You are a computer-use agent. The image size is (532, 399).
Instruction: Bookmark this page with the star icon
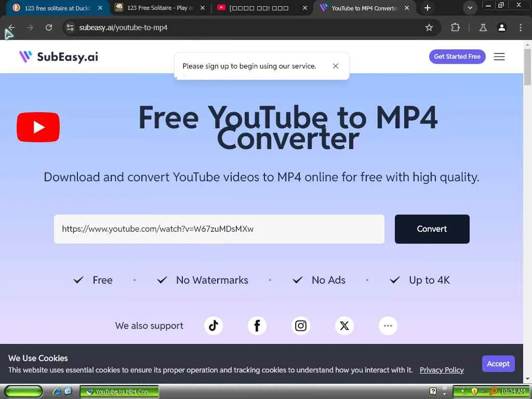(x=429, y=28)
